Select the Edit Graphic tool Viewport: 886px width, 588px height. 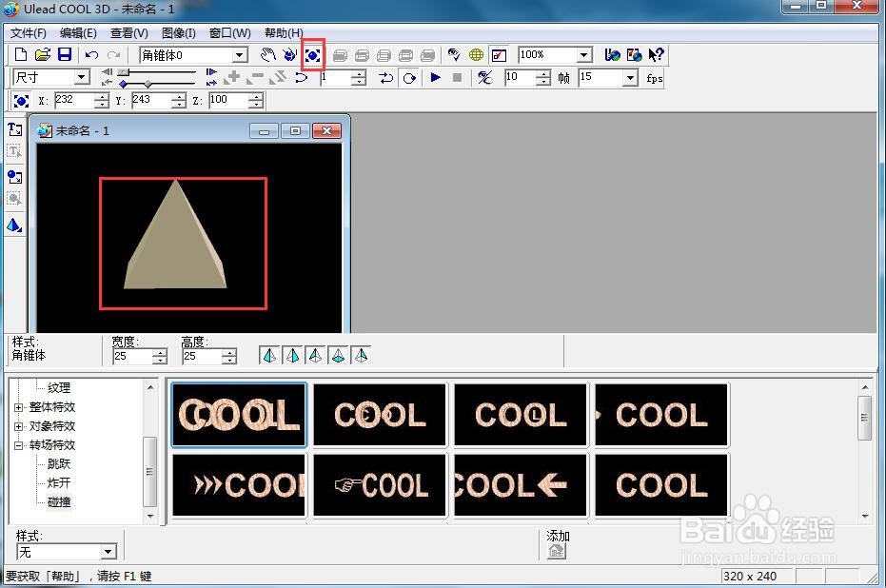click(x=15, y=199)
